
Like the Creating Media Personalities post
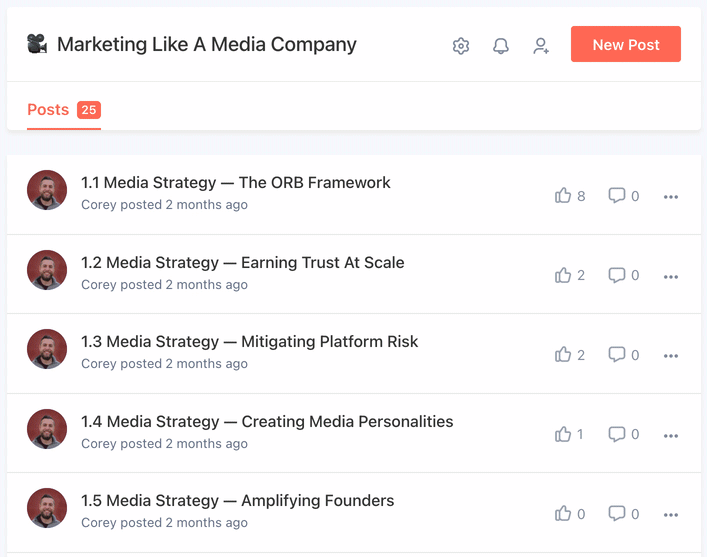point(563,434)
